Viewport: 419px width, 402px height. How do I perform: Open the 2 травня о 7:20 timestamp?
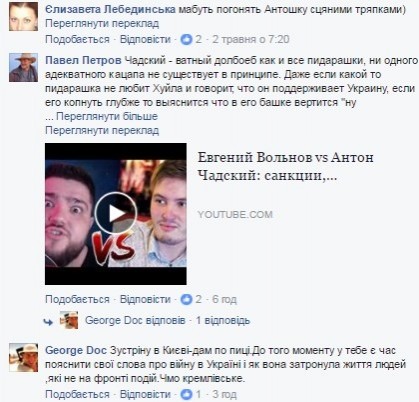click(x=251, y=40)
